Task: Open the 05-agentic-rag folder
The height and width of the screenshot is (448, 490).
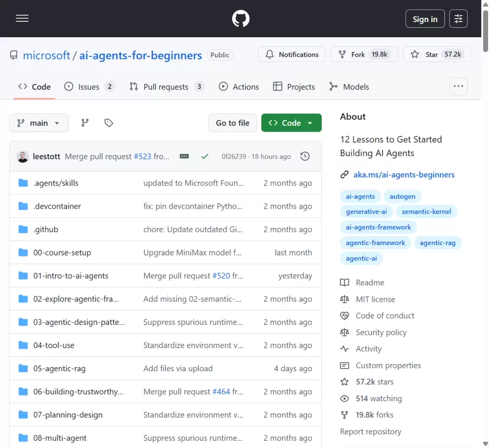Action: pyautogui.click(x=59, y=368)
